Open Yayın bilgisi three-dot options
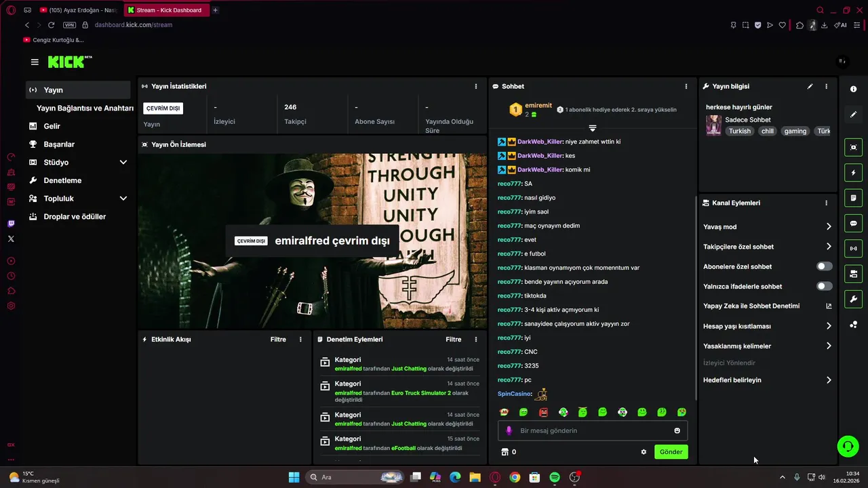868x488 pixels. point(826,86)
